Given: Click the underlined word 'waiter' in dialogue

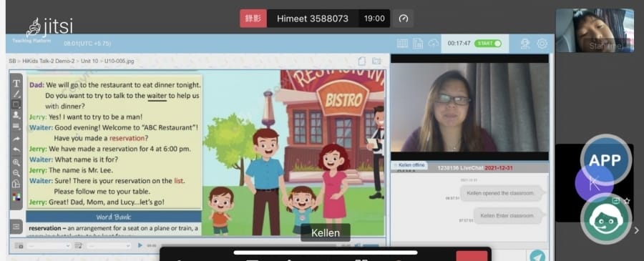Looking at the screenshot, I should tap(157, 96).
